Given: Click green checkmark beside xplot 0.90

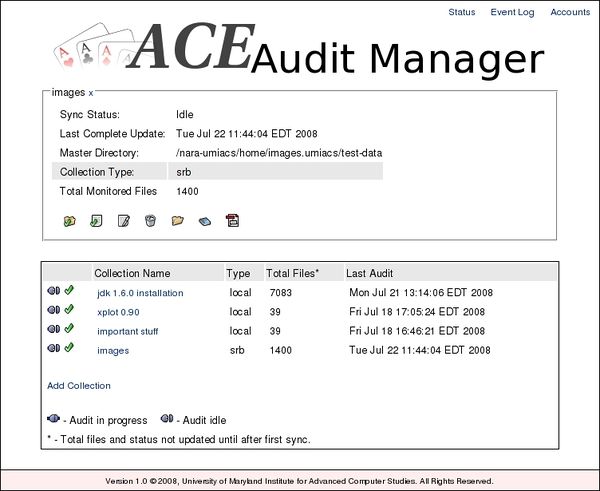Looking at the screenshot, I should [69, 311].
